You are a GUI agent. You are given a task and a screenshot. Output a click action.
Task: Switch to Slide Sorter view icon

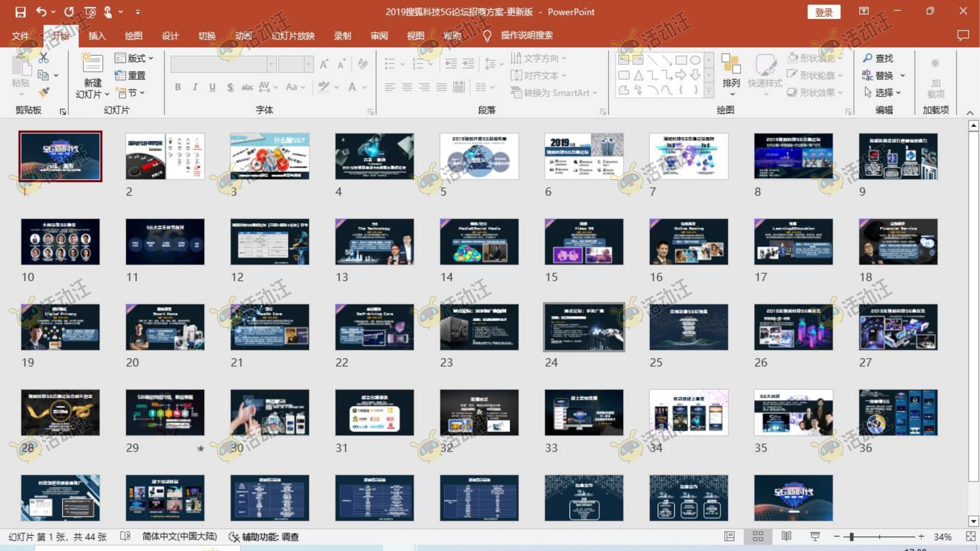coord(758,537)
